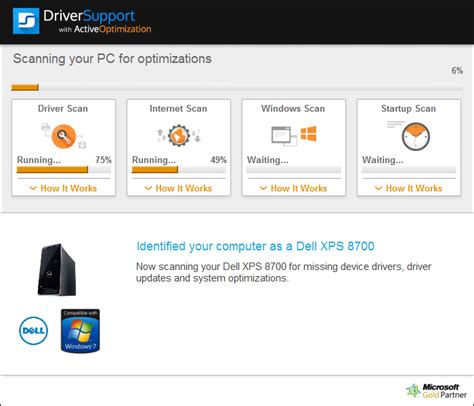Expand How It Works under Windows Scan
The width and height of the screenshot is (474, 406).
(293, 188)
